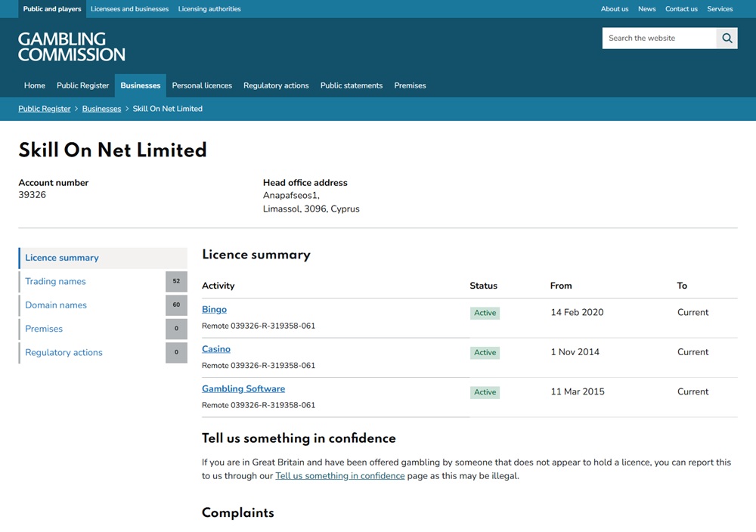Select the Businesses navigation item
The width and height of the screenshot is (756, 532).
click(x=141, y=85)
